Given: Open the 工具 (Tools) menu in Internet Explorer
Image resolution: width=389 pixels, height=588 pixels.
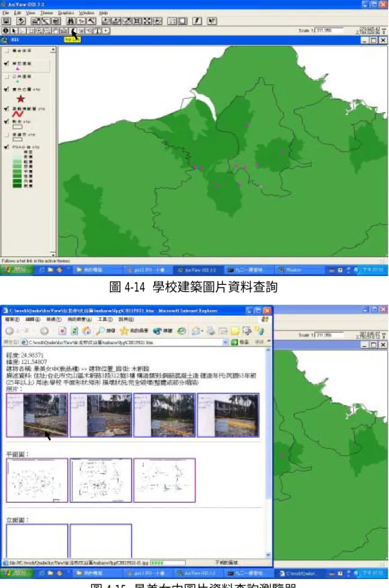Looking at the screenshot, I should coord(105,320).
